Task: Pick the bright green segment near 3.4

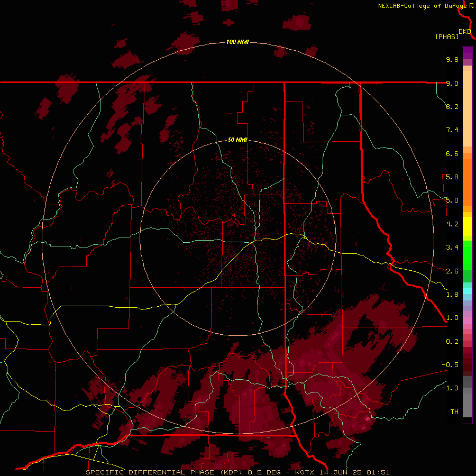Action: (x=467, y=255)
